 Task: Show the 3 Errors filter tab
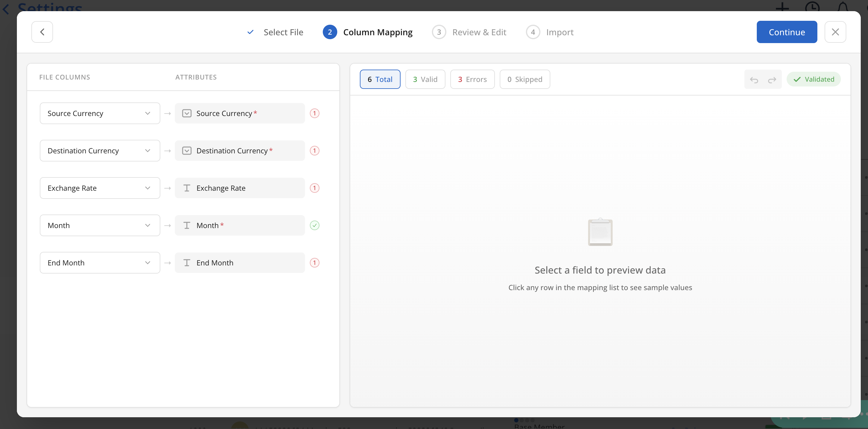(x=472, y=80)
